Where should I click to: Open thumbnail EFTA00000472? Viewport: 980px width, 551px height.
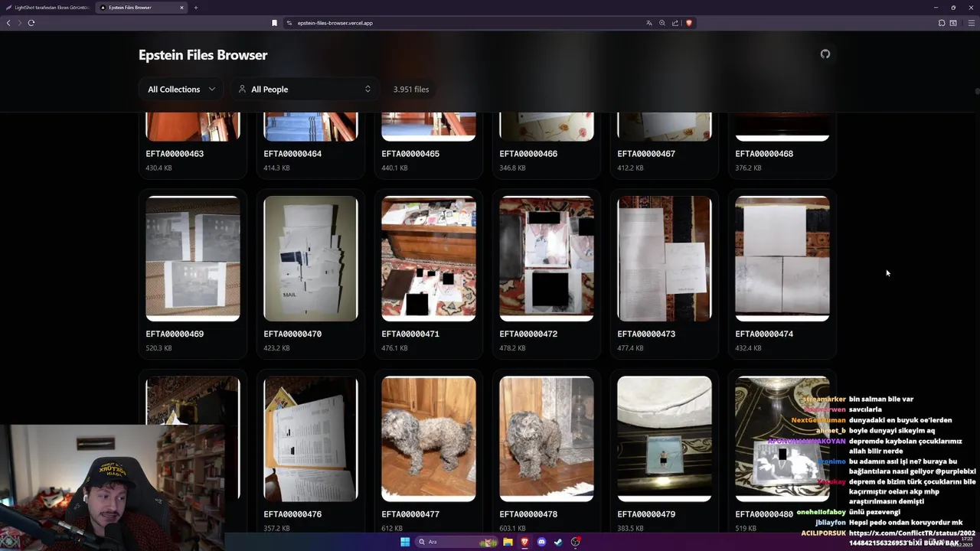[547, 259]
